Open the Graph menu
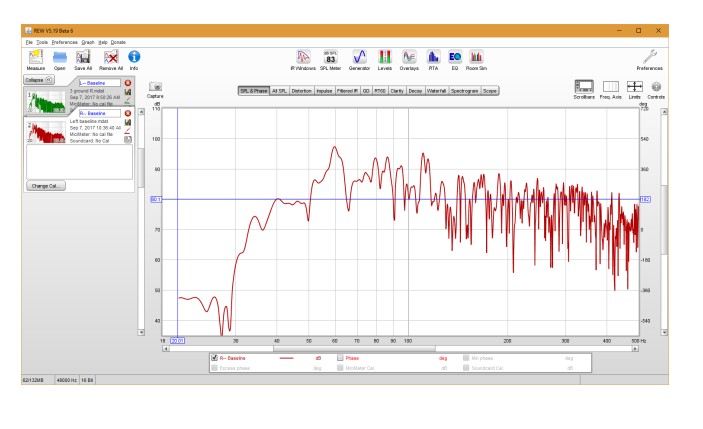 (x=87, y=42)
